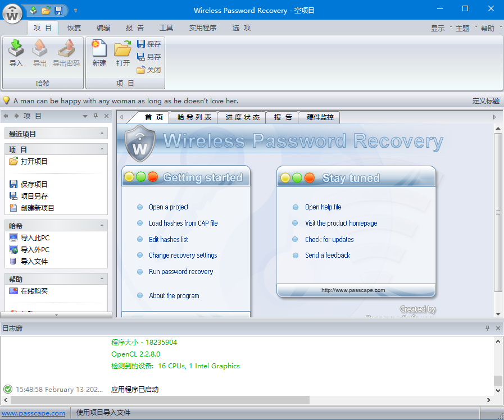Open project panel dropdown menu arrow
This screenshot has width=504, height=420.
pyautogui.click(x=85, y=116)
